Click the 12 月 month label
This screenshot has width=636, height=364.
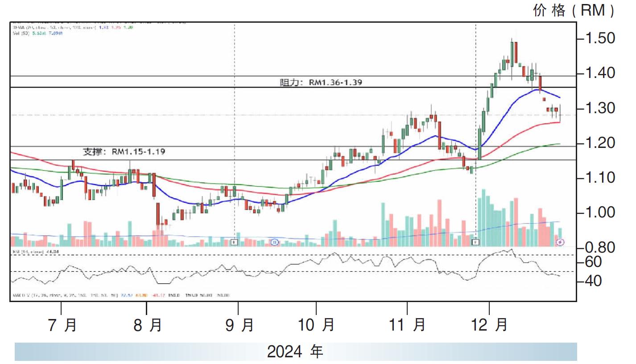(x=490, y=325)
